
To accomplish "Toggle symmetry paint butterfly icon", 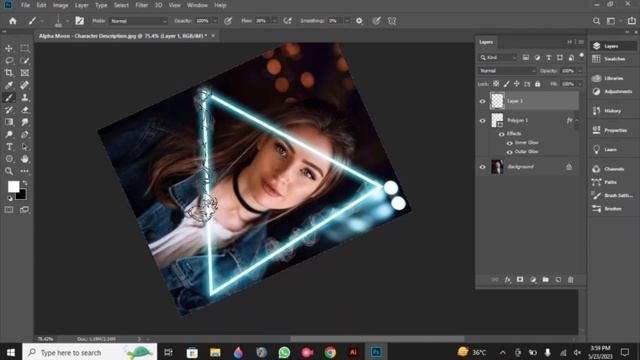I will coord(392,21).
